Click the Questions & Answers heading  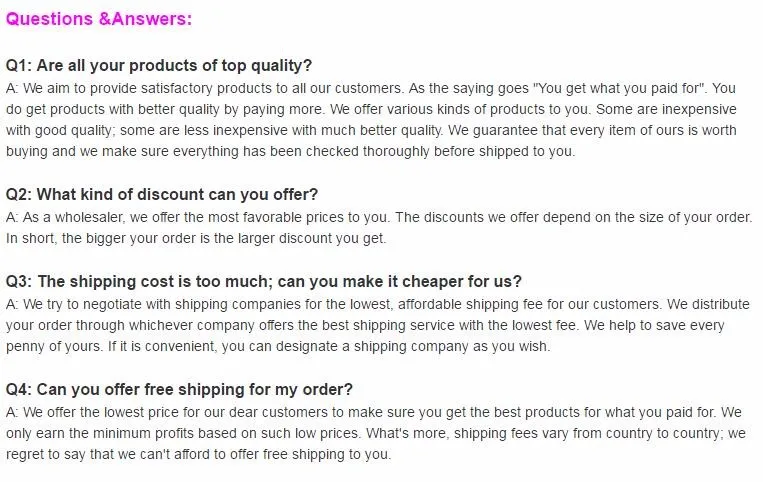click(x=99, y=19)
